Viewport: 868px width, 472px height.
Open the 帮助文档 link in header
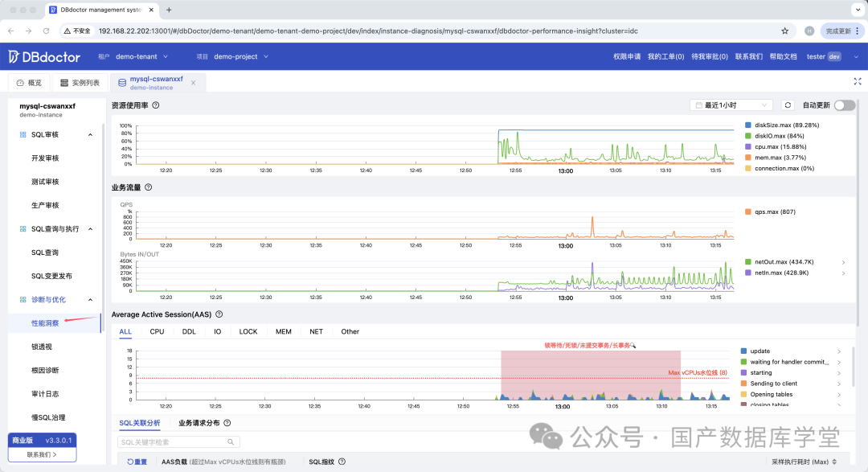pyautogui.click(x=784, y=56)
